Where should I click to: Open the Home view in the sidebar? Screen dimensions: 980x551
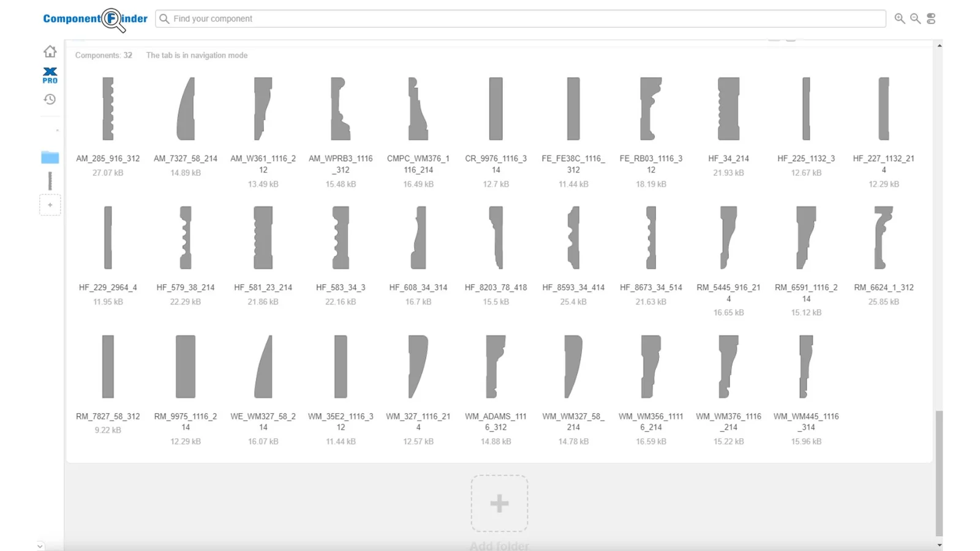click(50, 51)
